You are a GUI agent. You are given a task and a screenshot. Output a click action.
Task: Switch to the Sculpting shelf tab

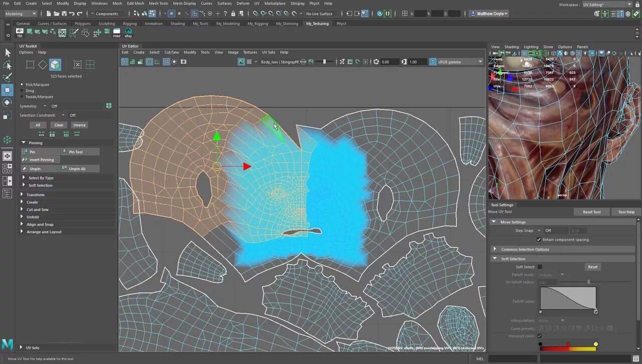click(x=106, y=24)
